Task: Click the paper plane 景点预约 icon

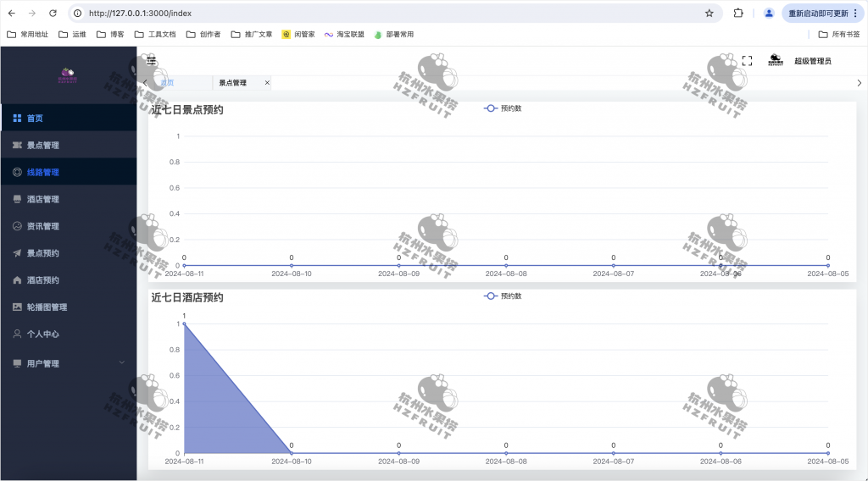Action: click(17, 253)
